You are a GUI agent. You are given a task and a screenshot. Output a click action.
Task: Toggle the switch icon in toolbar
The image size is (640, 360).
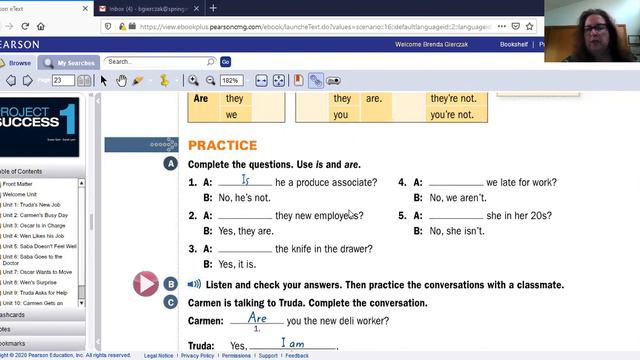coord(333,81)
